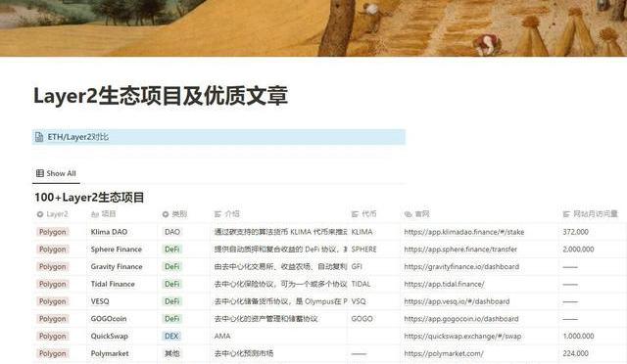Click the 官网 column link icon

[x=408, y=214]
